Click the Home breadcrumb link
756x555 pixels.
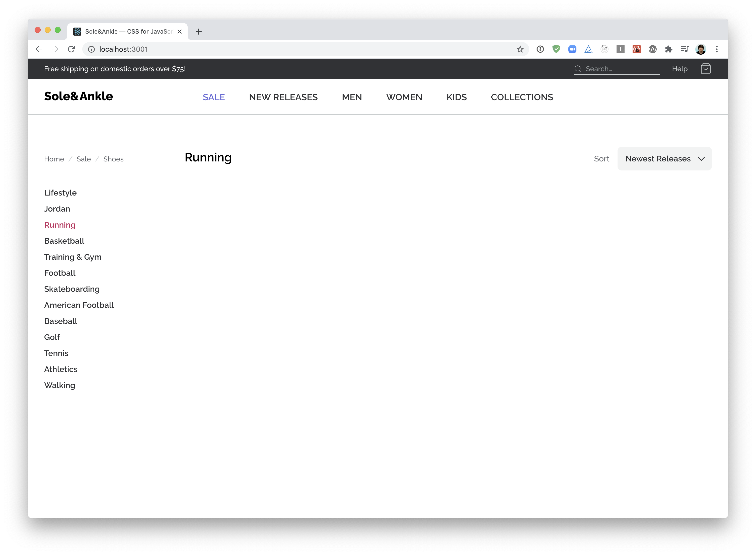pyautogui.click(x=54, y=159)
